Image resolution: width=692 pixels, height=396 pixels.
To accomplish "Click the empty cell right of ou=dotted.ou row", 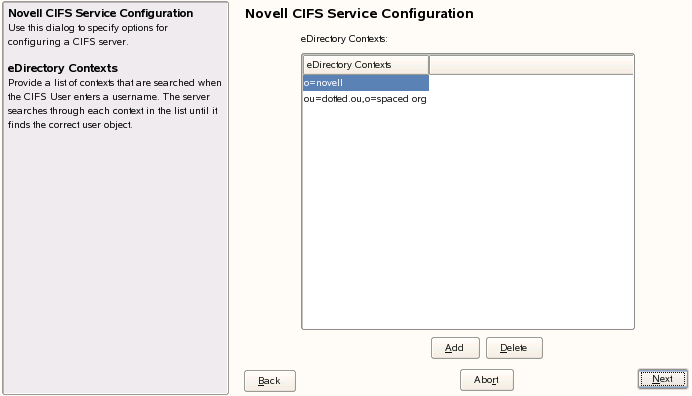I will [x=531, y=99].
